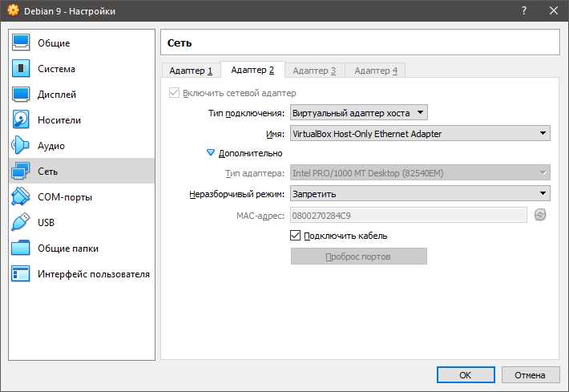Image resolution: width=569 pixels, height=392 pixels.
Task: Click the Отмена button
Action: [x=531, y=375]
